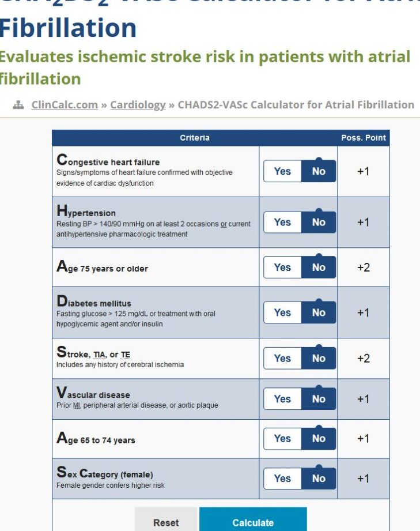Mark Yes for Stroke, TIA, or TE

(282, 358)
